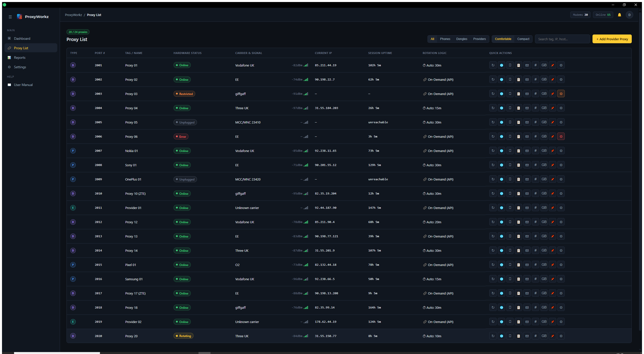The image size is (644, 354).
Task: Open the globe icon for Proxy 02
Action: [501, 79]
